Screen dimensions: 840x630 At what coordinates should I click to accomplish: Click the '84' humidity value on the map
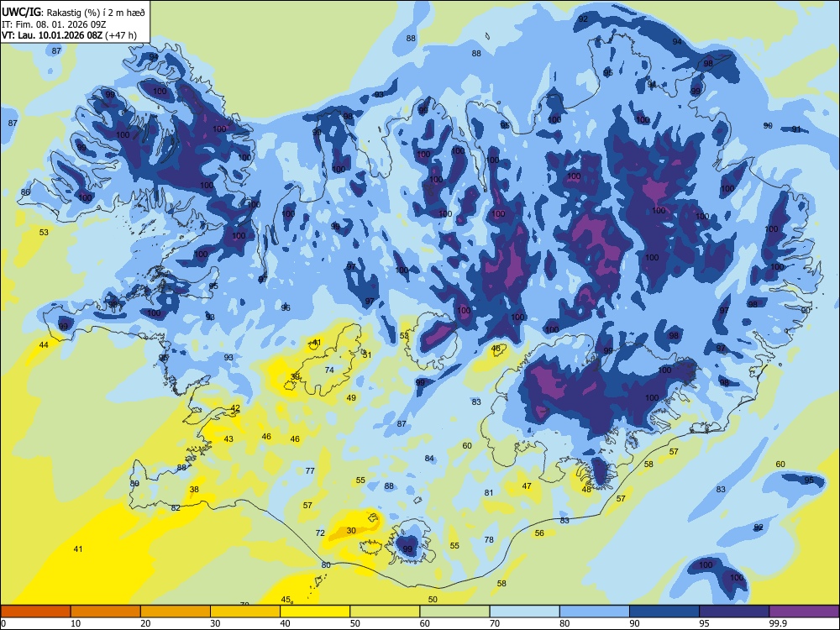coord(429,458)
